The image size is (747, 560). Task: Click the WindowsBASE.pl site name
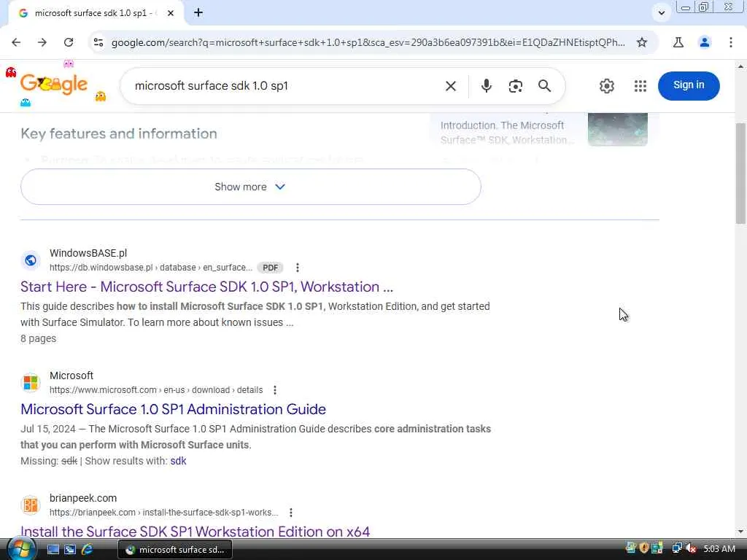tap(88, 253)
